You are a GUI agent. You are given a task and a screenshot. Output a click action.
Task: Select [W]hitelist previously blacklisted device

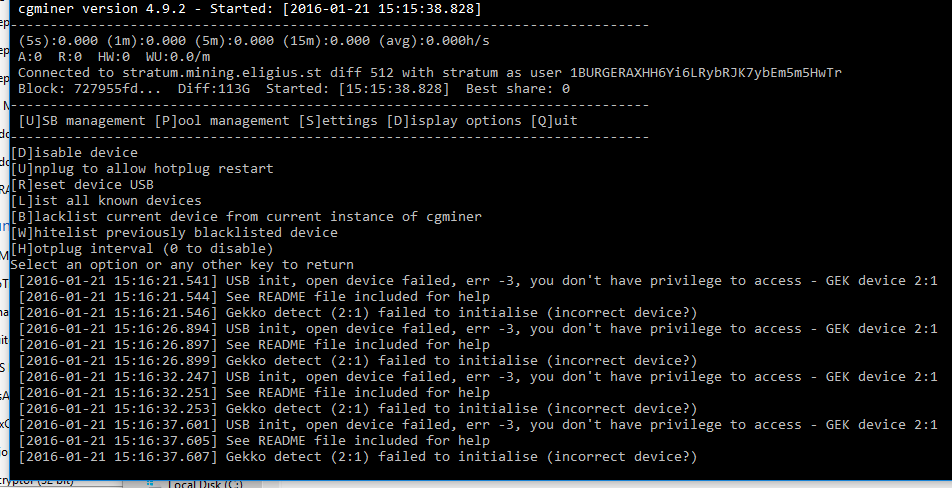coord(174,232)
